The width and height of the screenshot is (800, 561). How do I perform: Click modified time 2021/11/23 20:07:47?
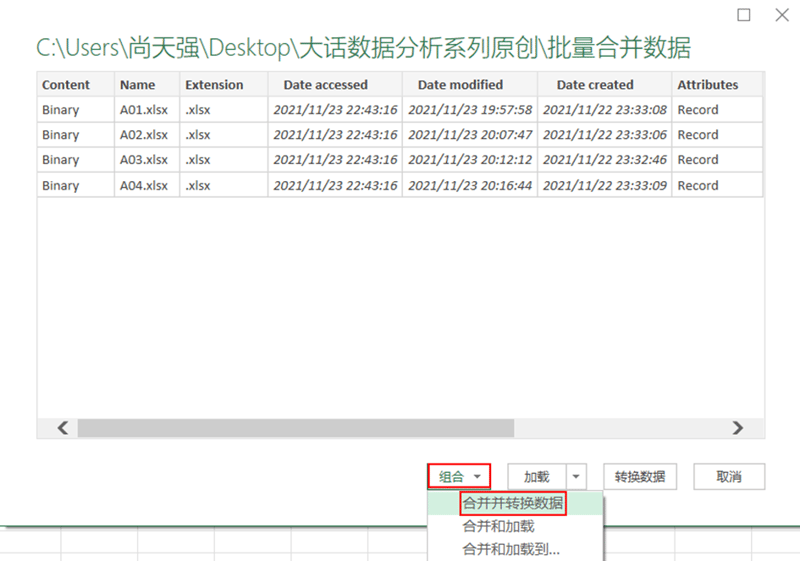coord(470,135)
